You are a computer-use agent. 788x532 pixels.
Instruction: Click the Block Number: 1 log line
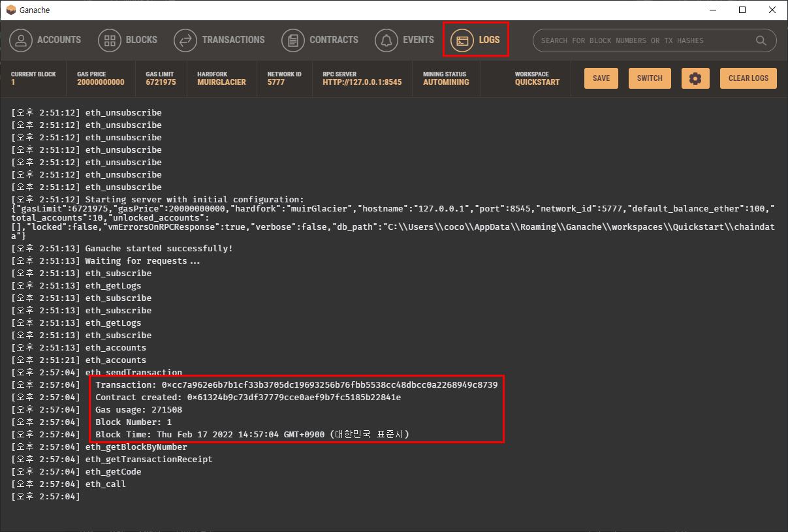tap(134, 422)
